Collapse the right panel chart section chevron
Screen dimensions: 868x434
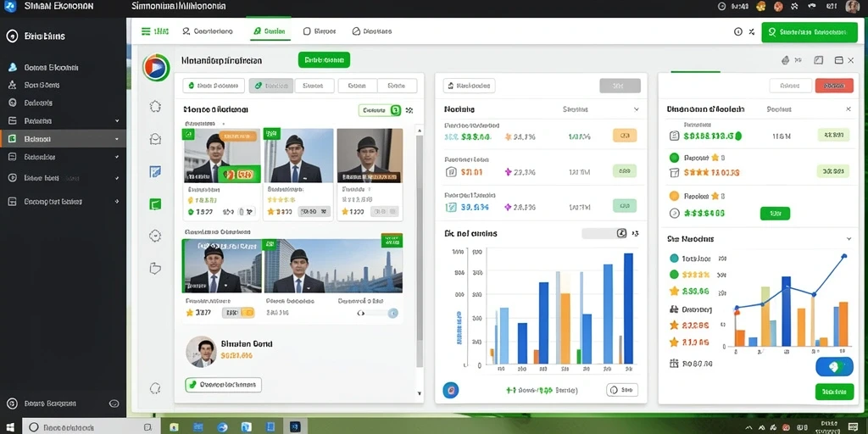pos(849,238)
